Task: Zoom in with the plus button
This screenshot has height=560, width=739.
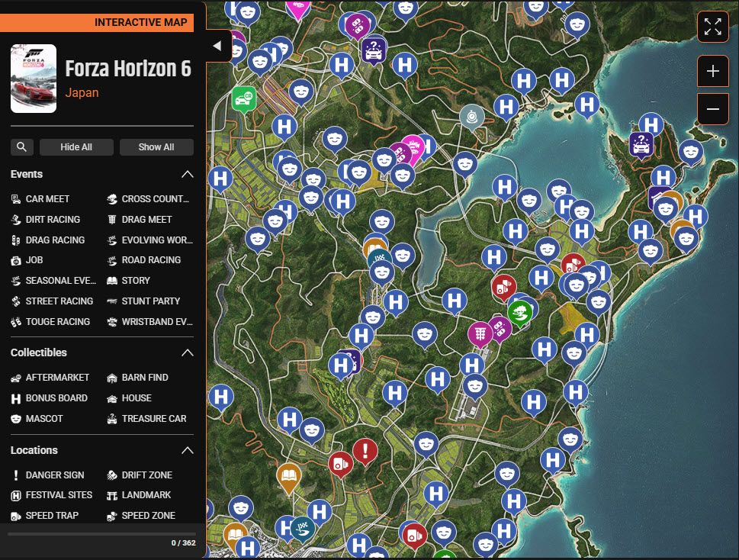Action: click(712, 71)
